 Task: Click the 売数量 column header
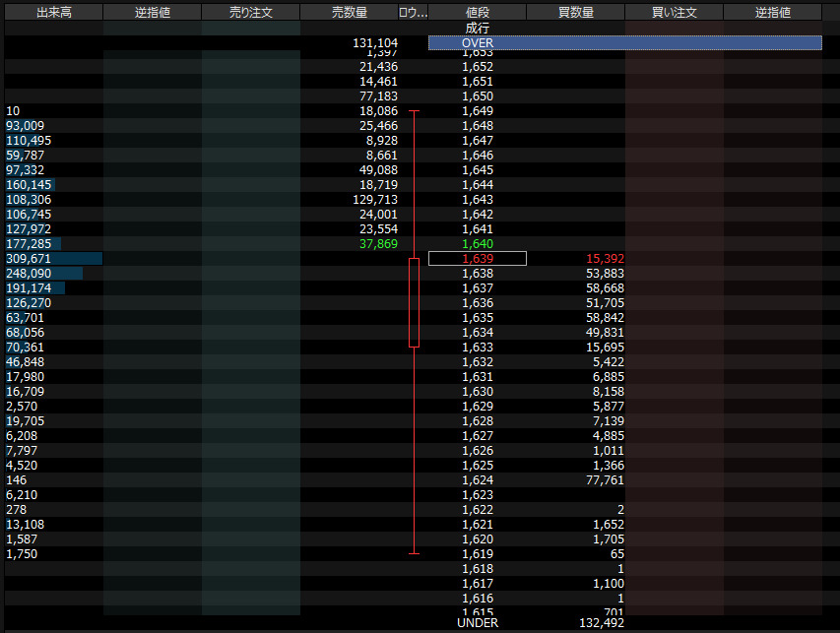point(349,13)
